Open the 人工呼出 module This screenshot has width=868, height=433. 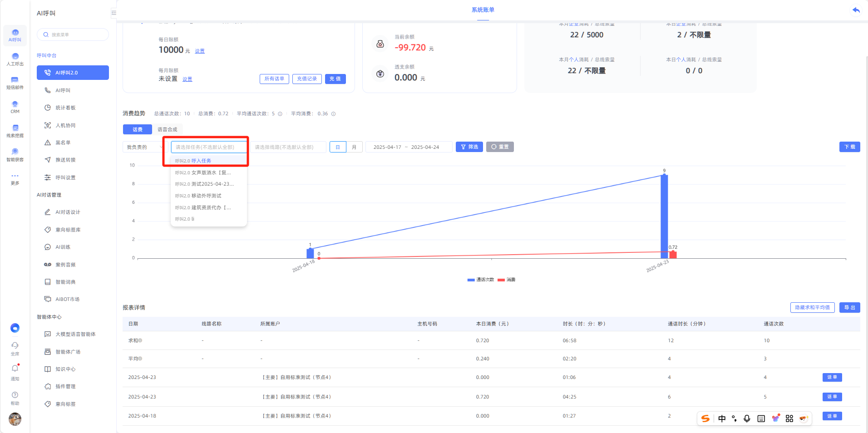point(15,59)
